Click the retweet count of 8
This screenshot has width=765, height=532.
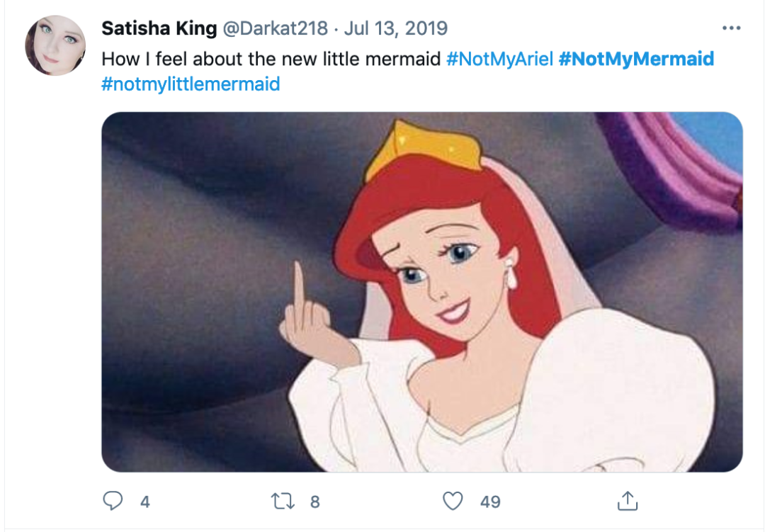pos(315,502)
